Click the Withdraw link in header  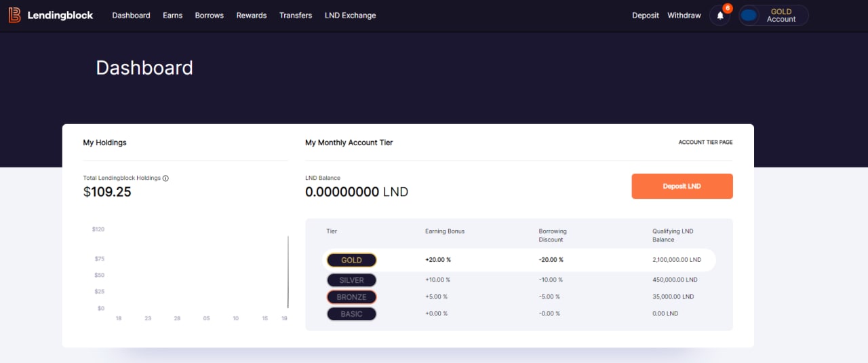(684, 15)
